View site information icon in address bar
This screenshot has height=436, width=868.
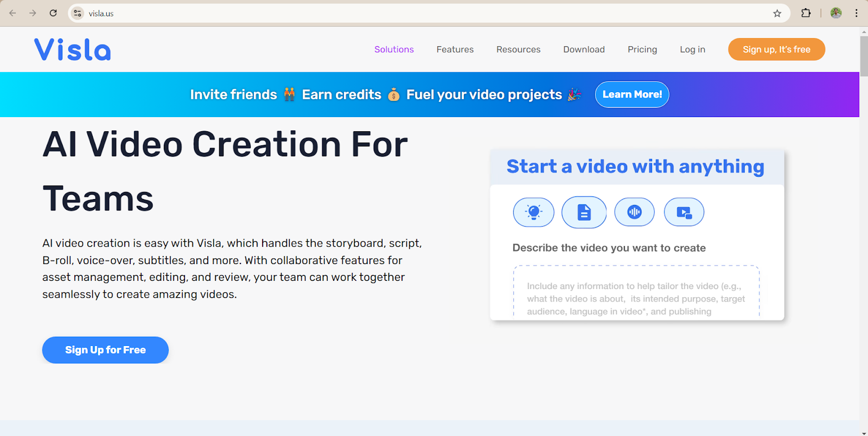point(78,14)
